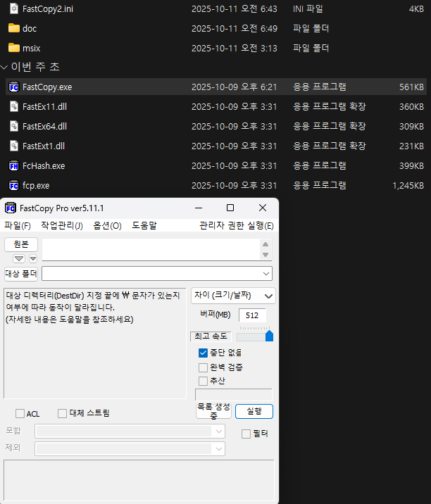
Task: Click the 최고 속도 speed label
Action: 211,336
